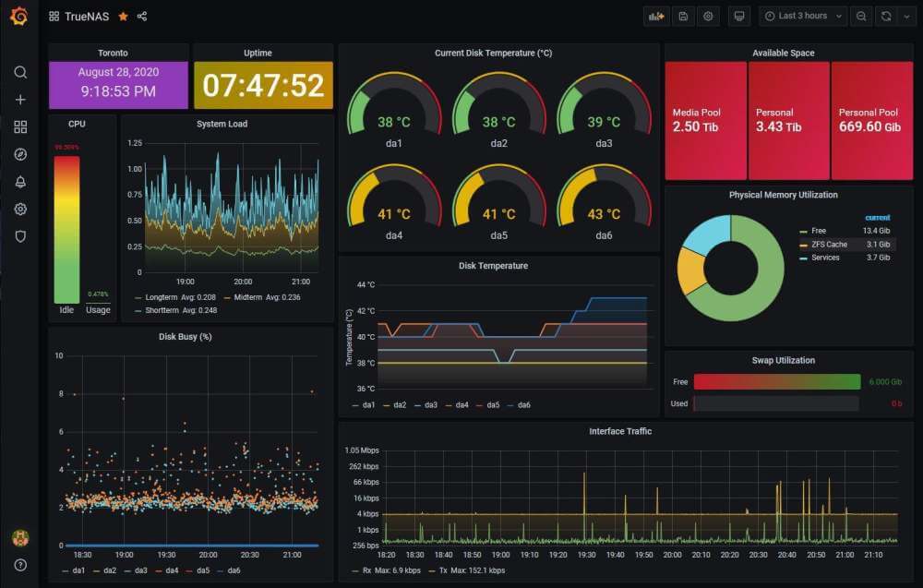Add a new panel to the dashboard
Viewport: 923px width, 588px height.
[656, 16]
